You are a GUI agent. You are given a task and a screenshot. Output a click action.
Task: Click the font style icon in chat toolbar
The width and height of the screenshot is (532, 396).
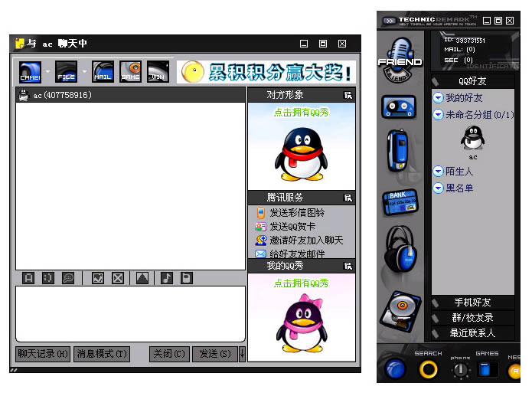point(28,278)
